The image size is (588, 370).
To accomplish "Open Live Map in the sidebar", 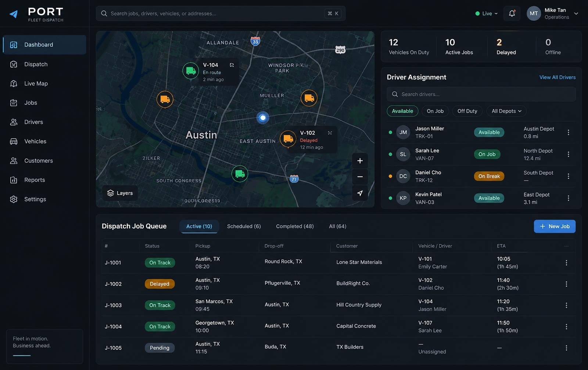I will pyautogui.click(x=44, y=84).
